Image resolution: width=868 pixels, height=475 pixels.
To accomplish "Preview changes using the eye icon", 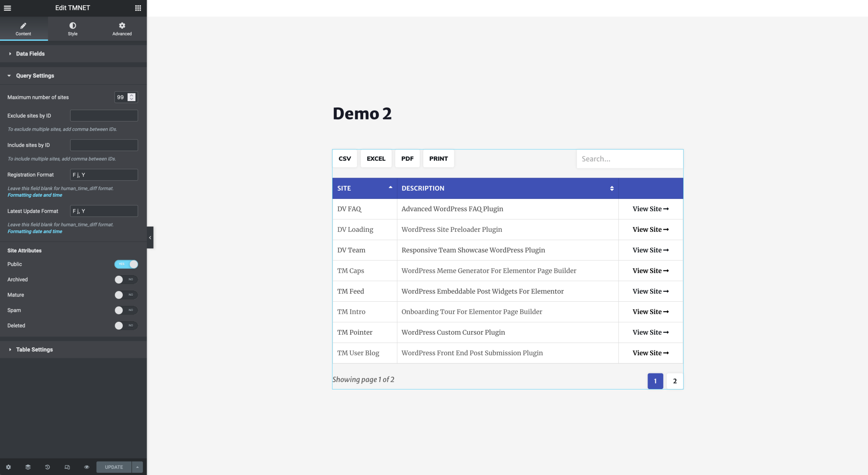I will point(86,467).
